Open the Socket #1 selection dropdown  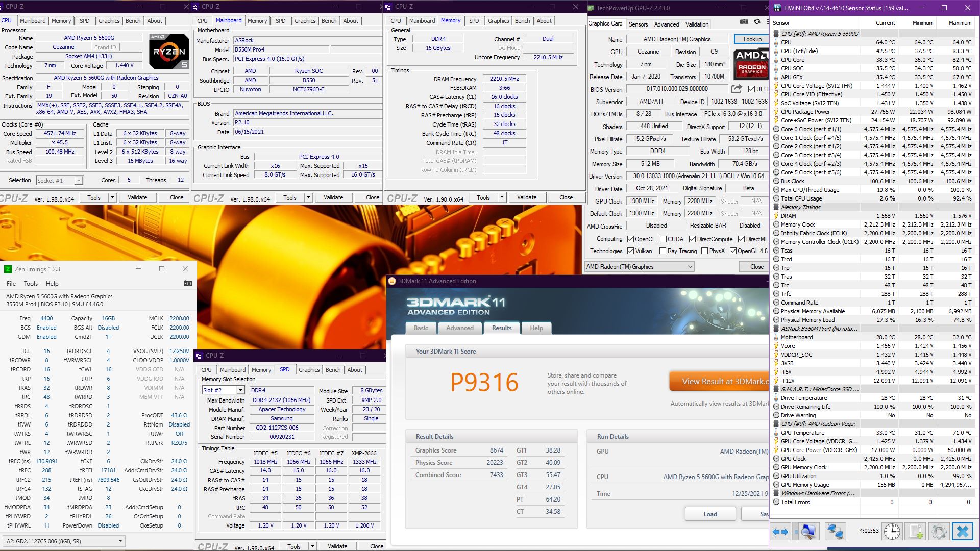[x=59, y=180]
